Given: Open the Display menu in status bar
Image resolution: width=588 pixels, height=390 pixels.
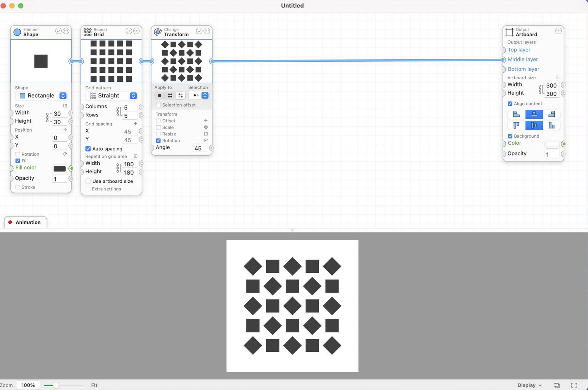Looking at the screenshot, I should pyautogui.click(x=530, y=385).
